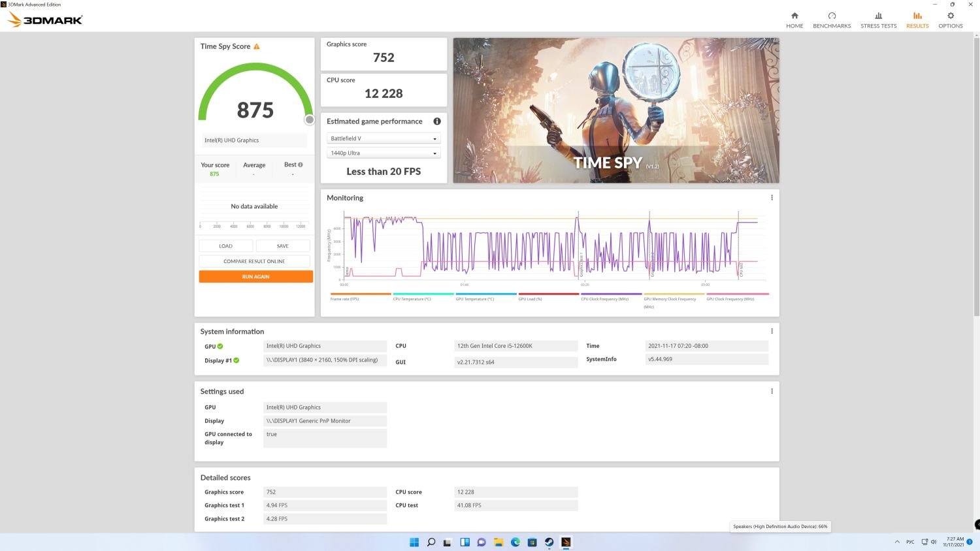Toggle the GPU Memory Clock Frequency legend series
The height and width of the screenshot is (551, 980).
pyautogui.click(x=674, y=300)
